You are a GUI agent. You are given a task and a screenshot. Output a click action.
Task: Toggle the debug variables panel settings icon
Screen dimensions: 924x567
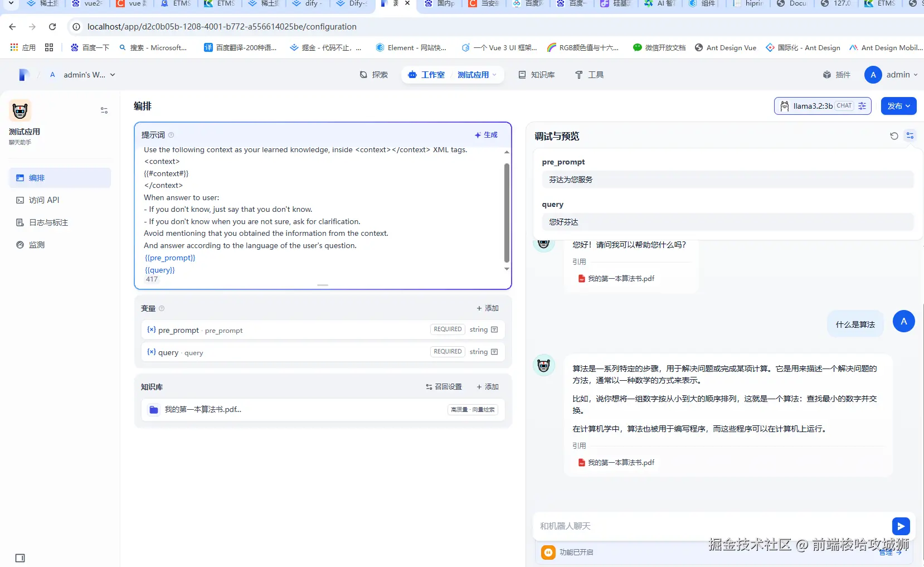pyautogui.click(x=910, y=135)
